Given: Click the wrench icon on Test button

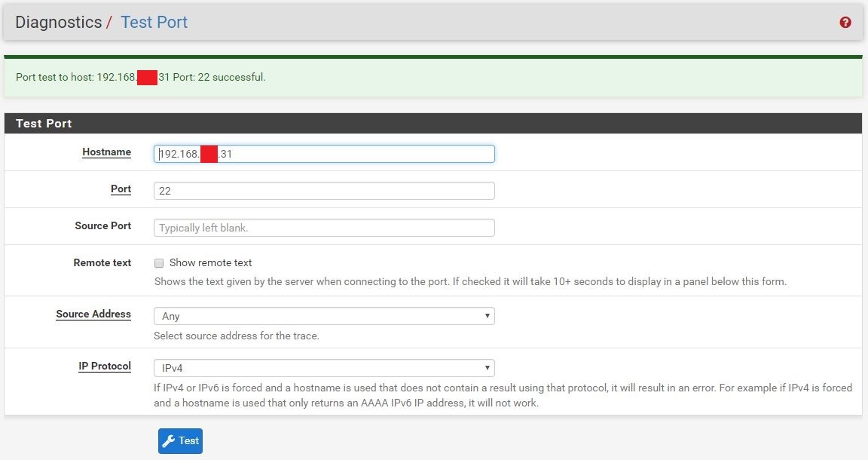Looking at the screenshot, I should 169,441.
